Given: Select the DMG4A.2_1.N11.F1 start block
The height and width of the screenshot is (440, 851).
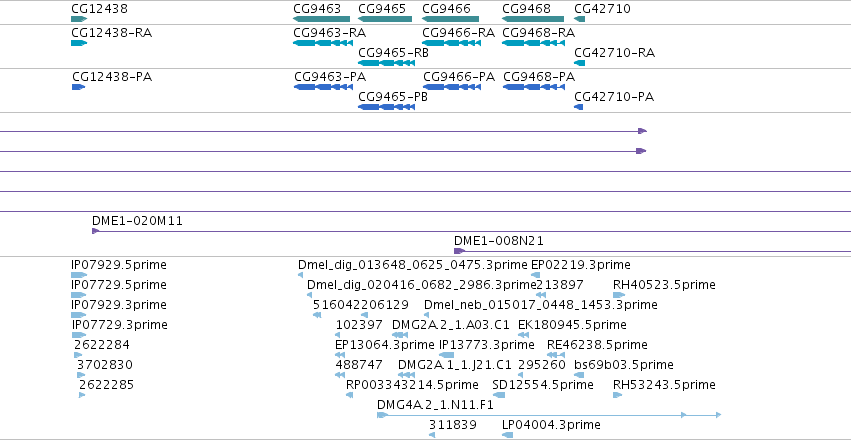Looking at the screenshot, I should click(382, 415).
